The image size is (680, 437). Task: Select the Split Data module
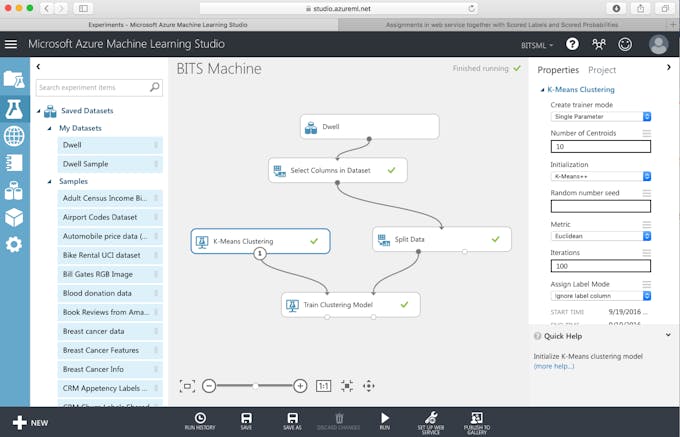(441, 239)
